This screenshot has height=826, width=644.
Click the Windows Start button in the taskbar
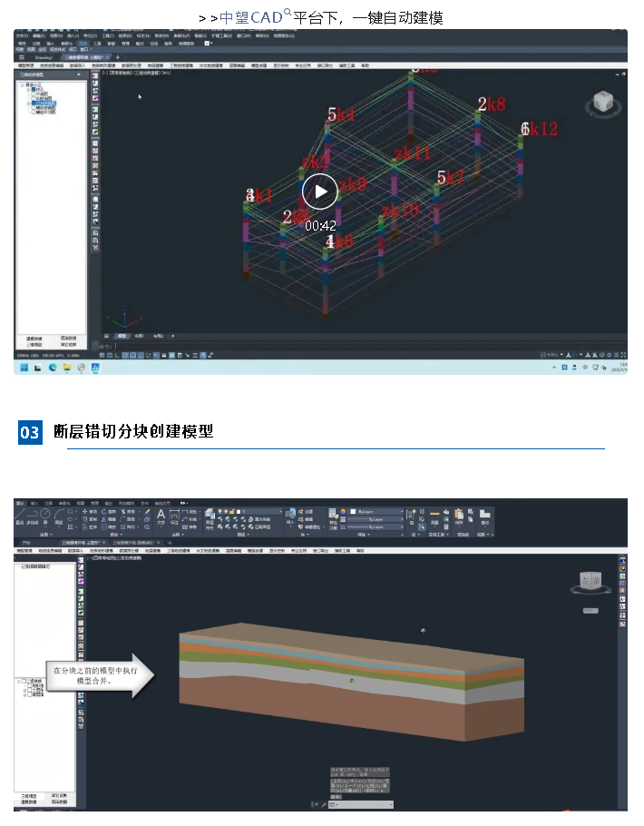[23, 368]
